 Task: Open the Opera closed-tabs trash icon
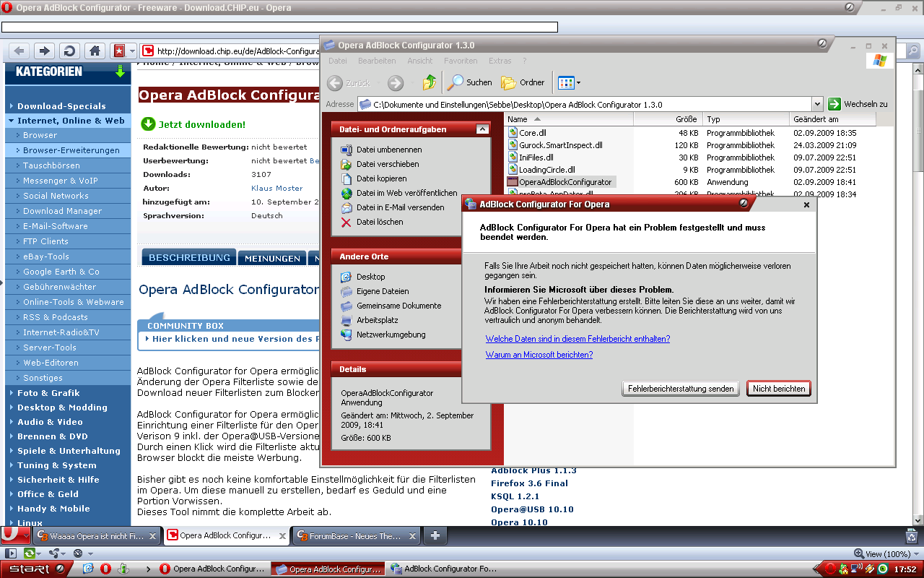tap(911, 536)
